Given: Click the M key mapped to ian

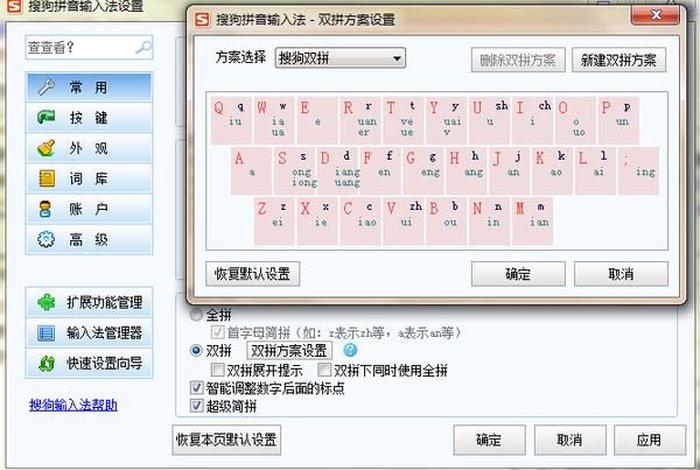Looking at the screenshot, I should pyautogui.click(x=533, y=221).
